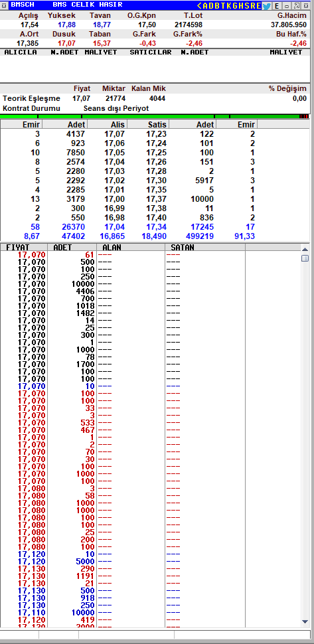Click the green buy-sell ratio bar
Screen dimensions: 314x644
click(x=155, y=117)
